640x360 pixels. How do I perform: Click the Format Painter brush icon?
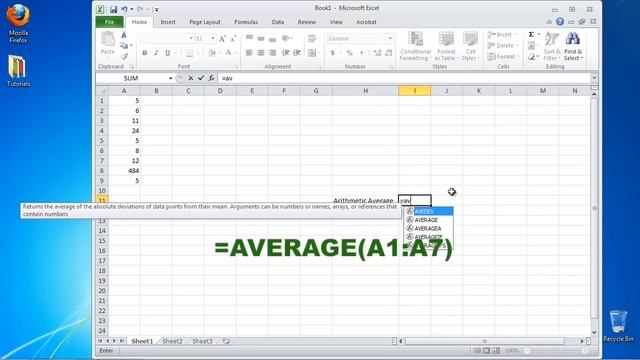click(x=124, y=56)
